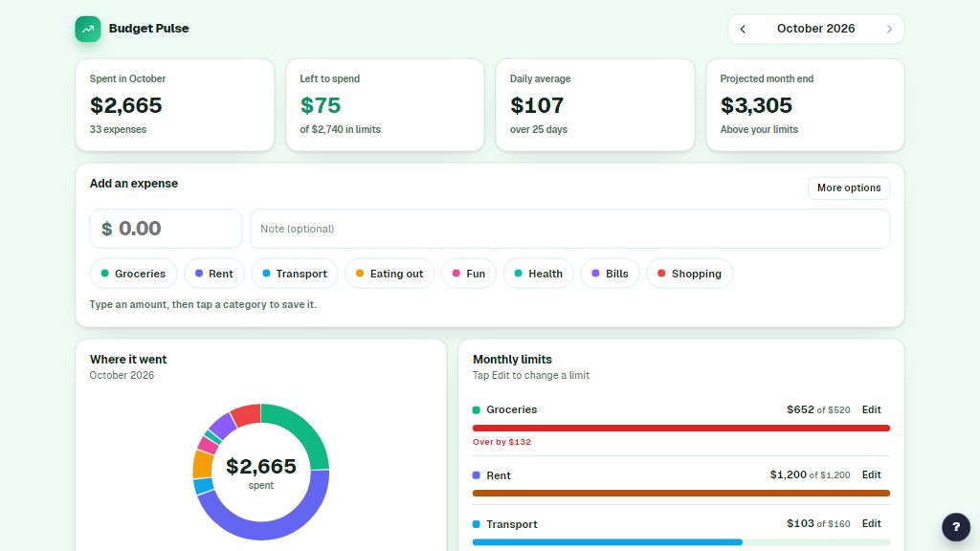Click the Left to spend $75 value

321,105
